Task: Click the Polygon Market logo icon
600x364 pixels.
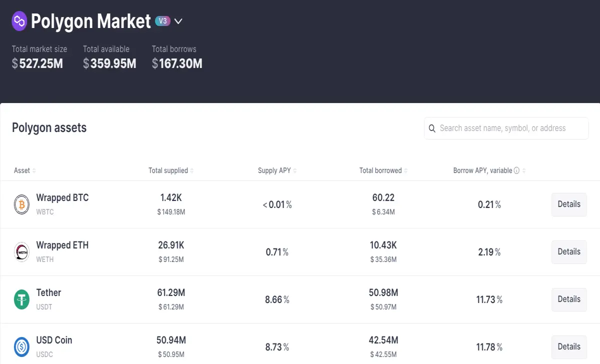Action: point(19,21)
